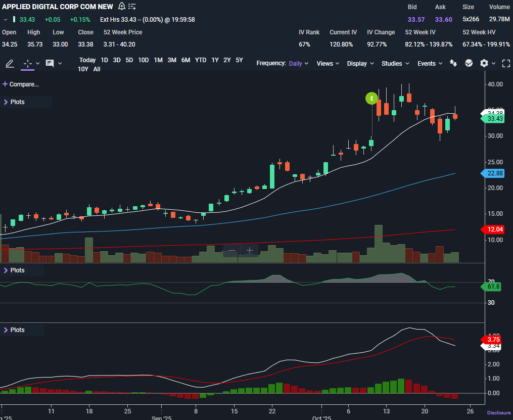Viewport: 513px width, 420px height.
Task: Click the 52 Week Price range 3.31 - 40.20
Action: click(119, 44)
